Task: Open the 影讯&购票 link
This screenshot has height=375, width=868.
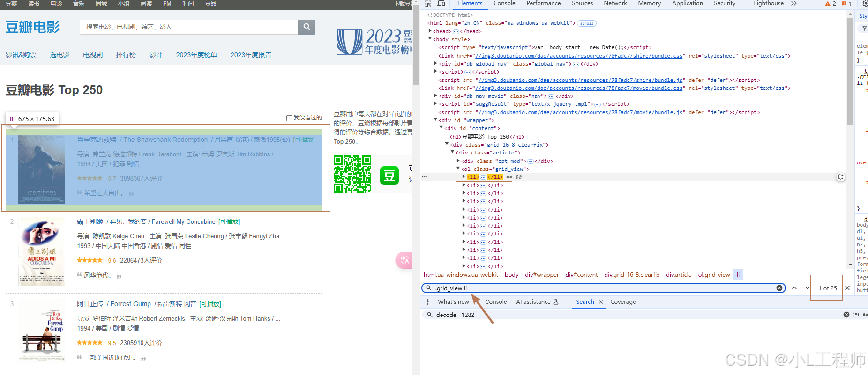Action: (21, 55)
